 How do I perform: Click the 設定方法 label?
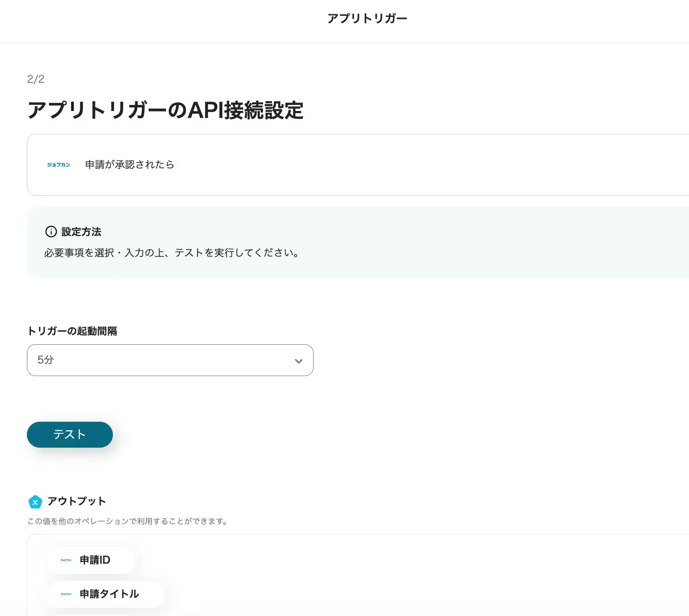81,232
